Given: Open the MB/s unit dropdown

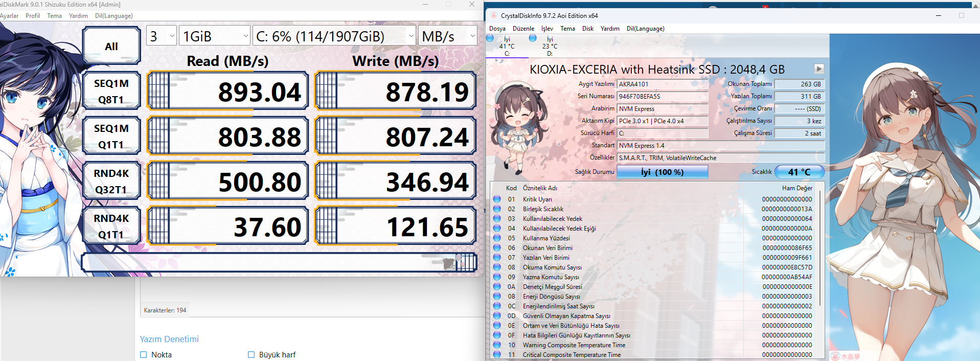Looking at the screenshot, I should point(448,36).
